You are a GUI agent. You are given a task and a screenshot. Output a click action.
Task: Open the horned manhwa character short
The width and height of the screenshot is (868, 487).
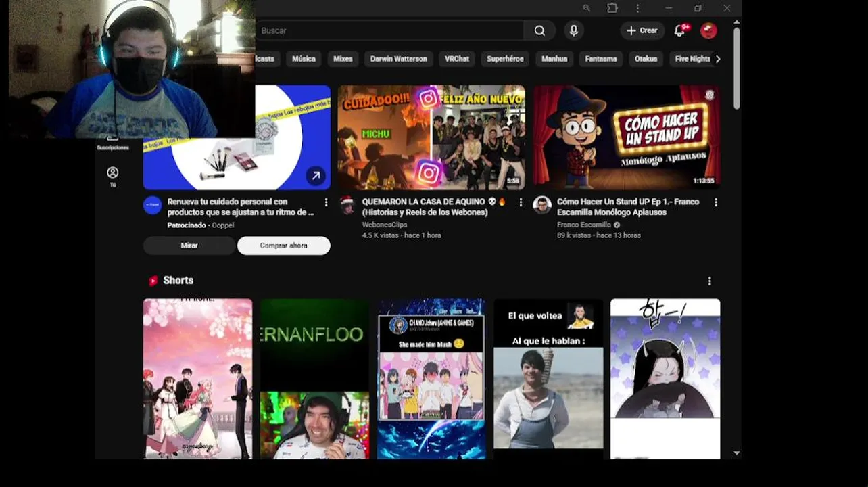665,379
